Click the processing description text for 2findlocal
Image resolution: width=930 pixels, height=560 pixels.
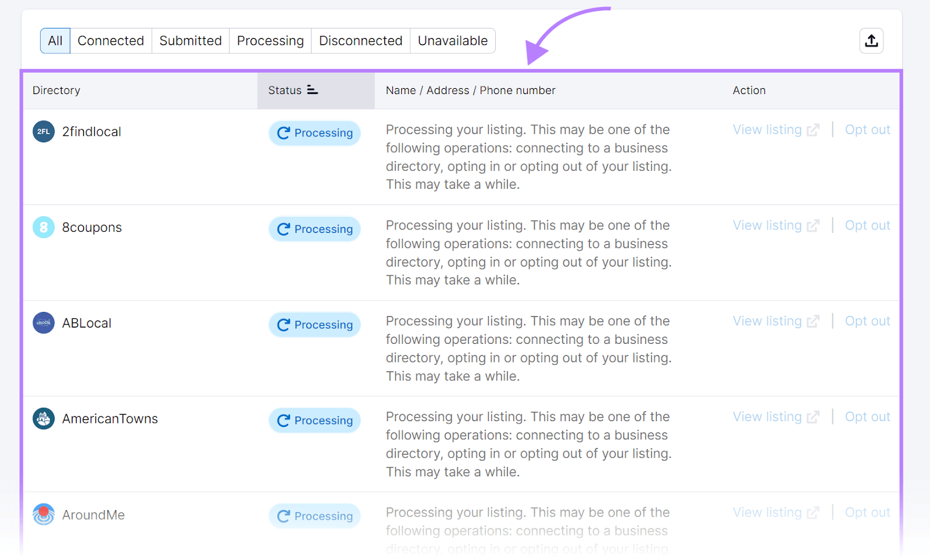528,157
